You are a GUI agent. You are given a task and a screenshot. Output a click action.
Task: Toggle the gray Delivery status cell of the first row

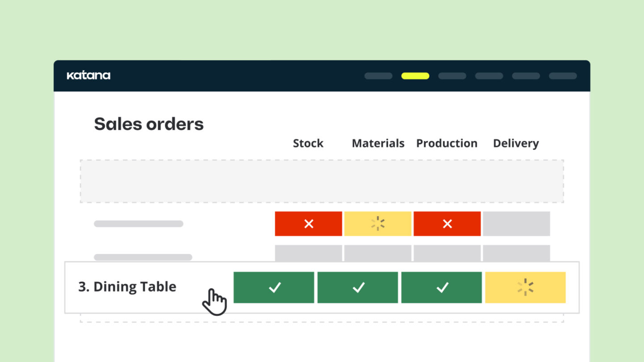click(517, 224)
